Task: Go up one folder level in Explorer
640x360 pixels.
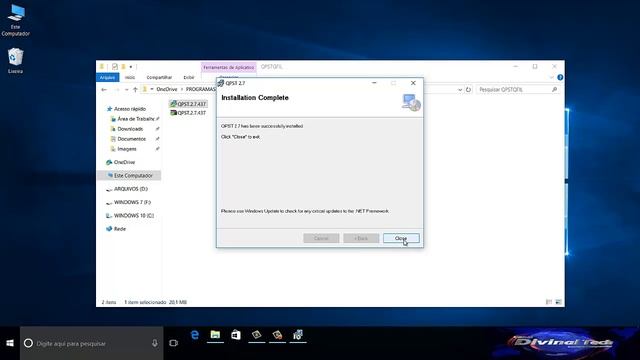Action: tap(135, 89)
